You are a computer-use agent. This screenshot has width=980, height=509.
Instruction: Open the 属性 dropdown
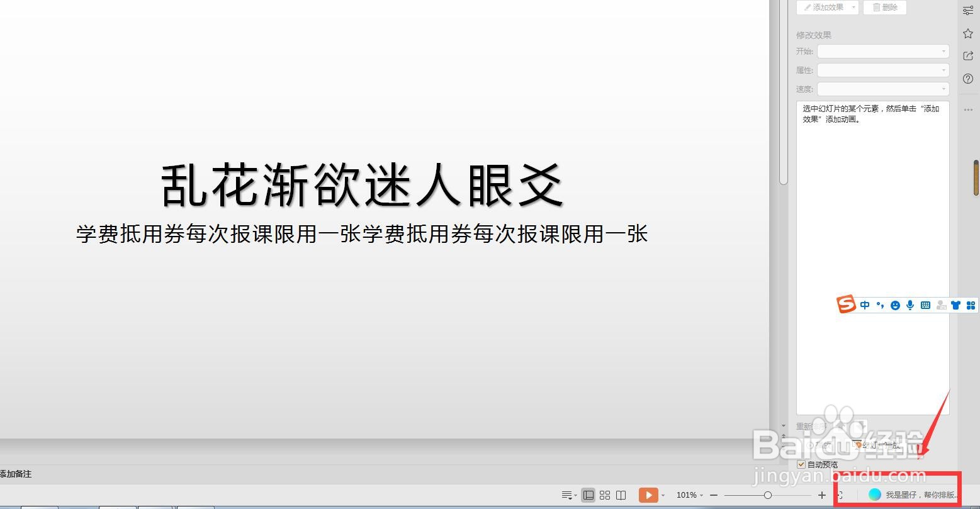883,70
